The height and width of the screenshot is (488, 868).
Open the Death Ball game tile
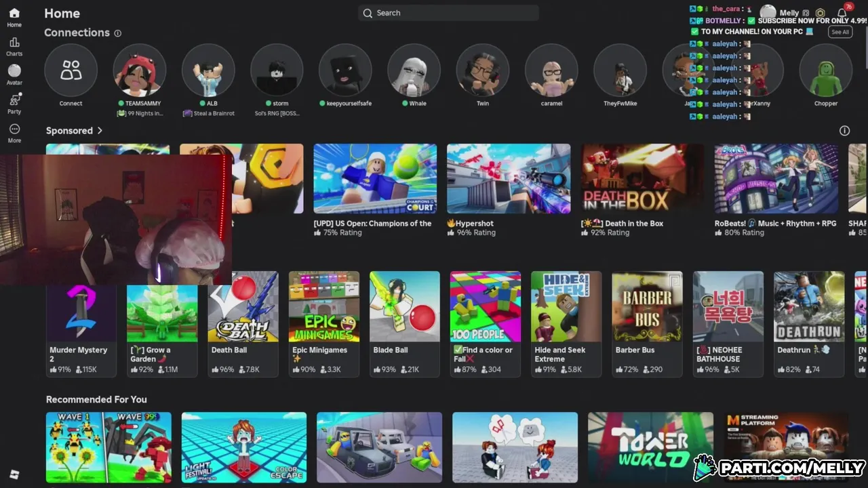[243, 324]
